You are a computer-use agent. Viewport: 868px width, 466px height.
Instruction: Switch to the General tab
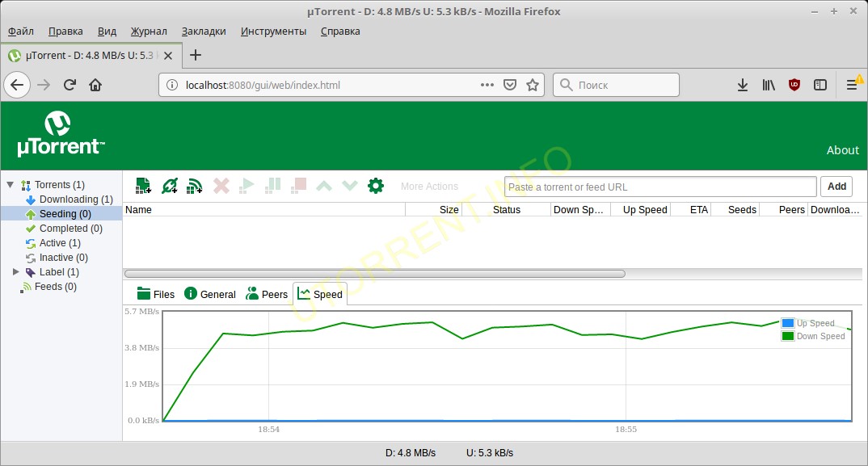pyautogui.click(x=210, y=294)
